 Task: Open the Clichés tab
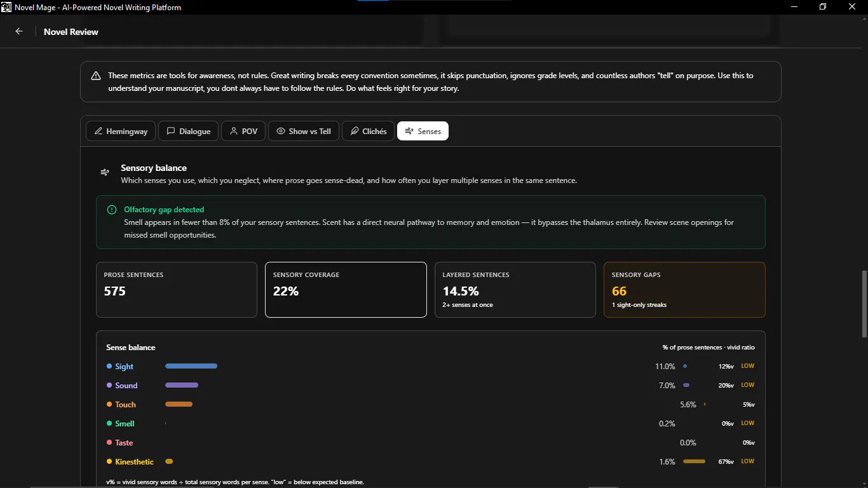coord(369,131)
